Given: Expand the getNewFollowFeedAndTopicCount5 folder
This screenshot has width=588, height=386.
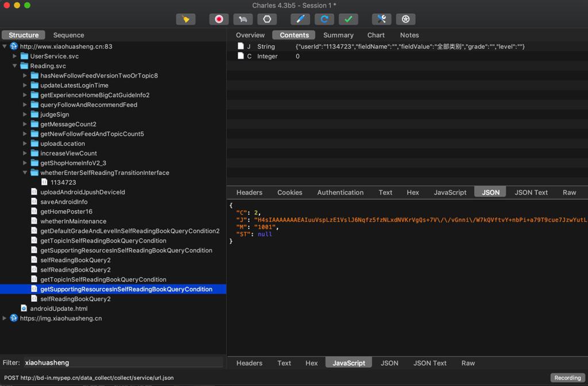Looking at the screenshot, I should (25, 134).
